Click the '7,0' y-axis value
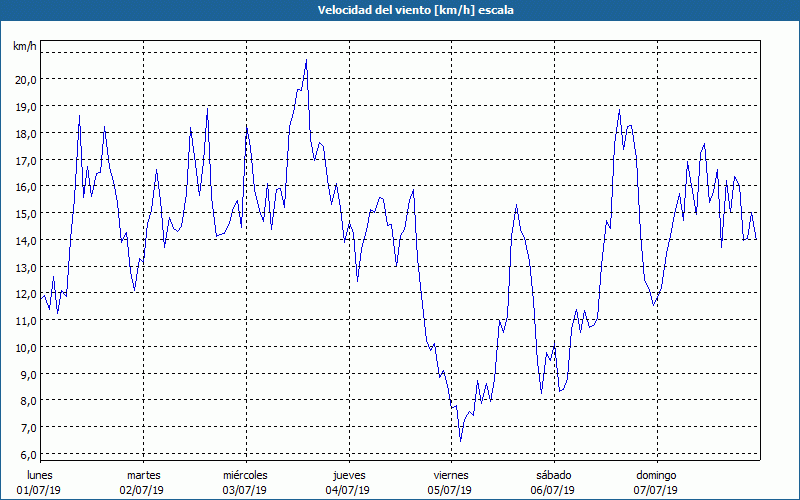Viewport: 800px width, 500px height. coord(29,428)
